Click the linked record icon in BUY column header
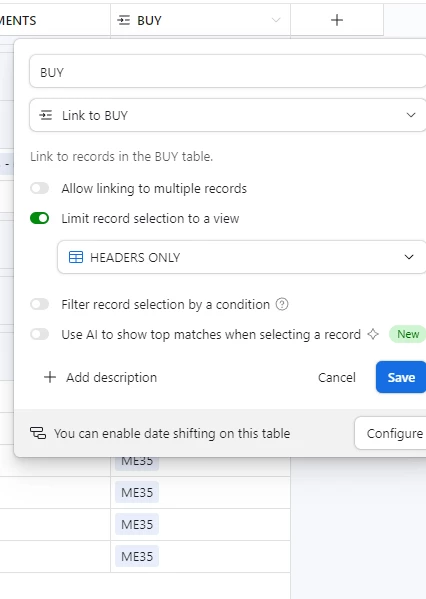Viewport: 426px width, 599px height. (123, 20)
